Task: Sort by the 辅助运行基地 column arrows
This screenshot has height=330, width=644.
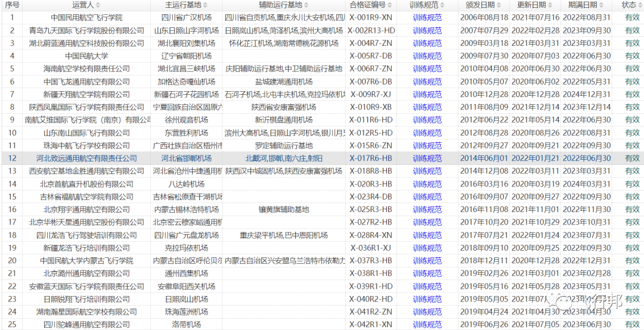Action: (x=305, y=5)
